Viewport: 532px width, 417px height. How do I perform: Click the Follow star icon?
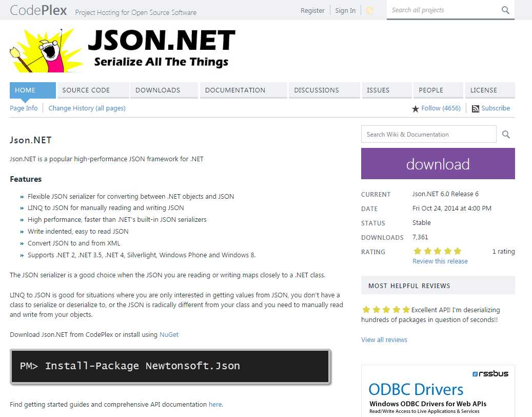415,109
